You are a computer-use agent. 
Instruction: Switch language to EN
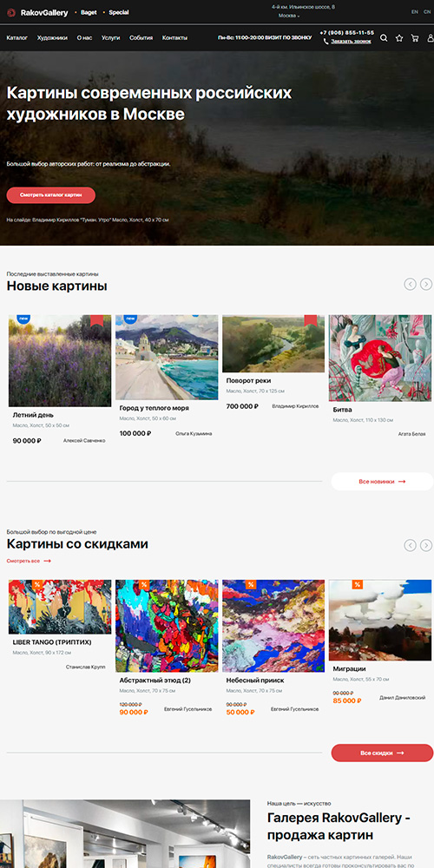[x=415, y=11]
